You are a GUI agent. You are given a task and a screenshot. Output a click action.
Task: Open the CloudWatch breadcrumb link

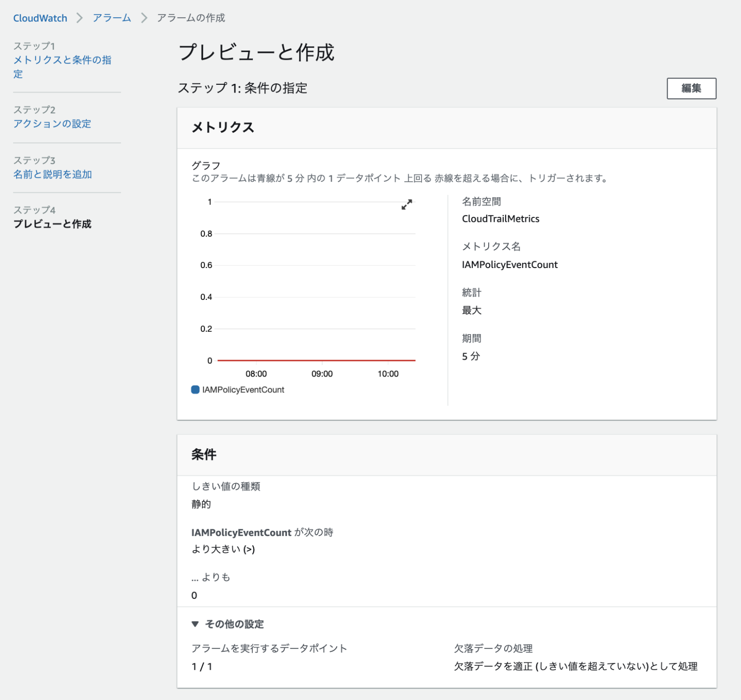[40, 18]
